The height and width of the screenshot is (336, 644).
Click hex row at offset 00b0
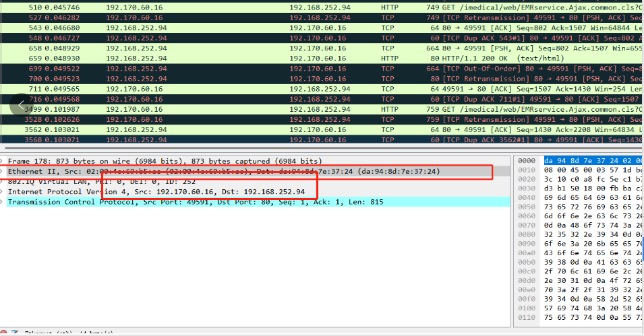(x=579, y=262)
